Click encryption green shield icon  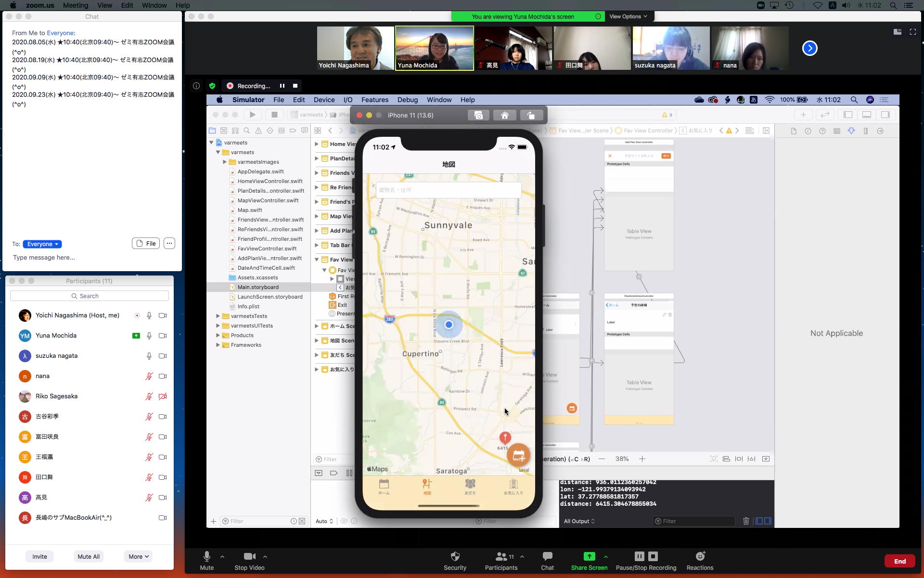click(212, 86)
